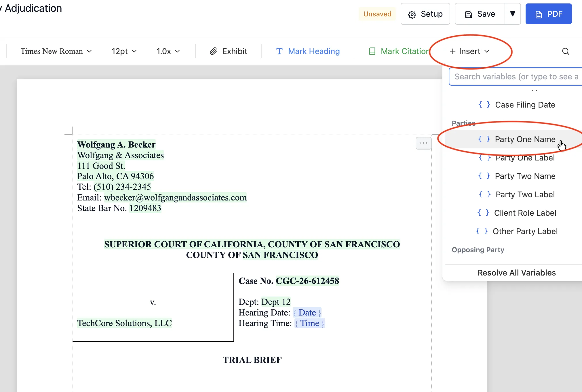This screenshot has width=582, height=392.
Task: Expand the Times New Roman font dropdown
Action: click(x=56, y=51)
